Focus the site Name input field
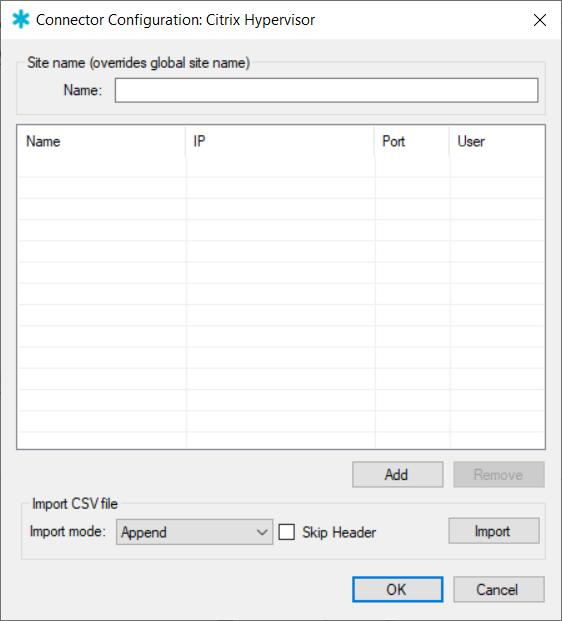562x621 pixels. [x=326, y=90]
